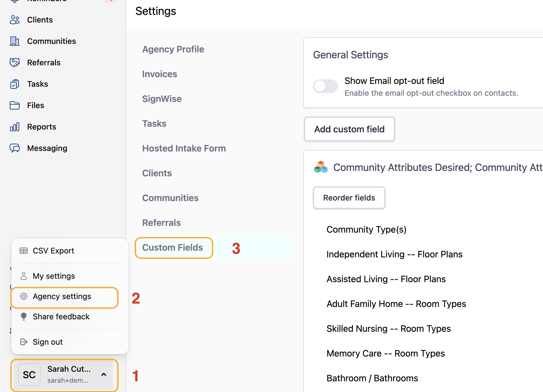Switch to the Hosted Intake Form section
Viewport: 543px width, 392px height.
[184, 148]
